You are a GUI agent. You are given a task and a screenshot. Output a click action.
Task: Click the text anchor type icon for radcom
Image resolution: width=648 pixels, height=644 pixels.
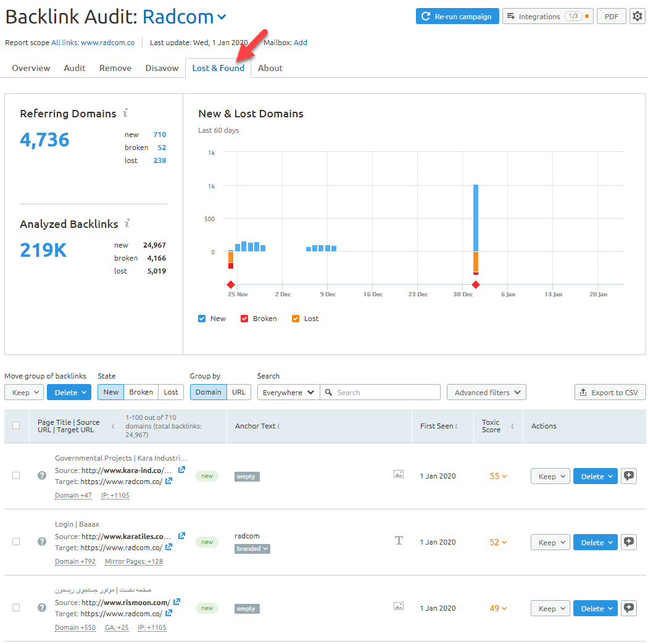coord(399,541)
